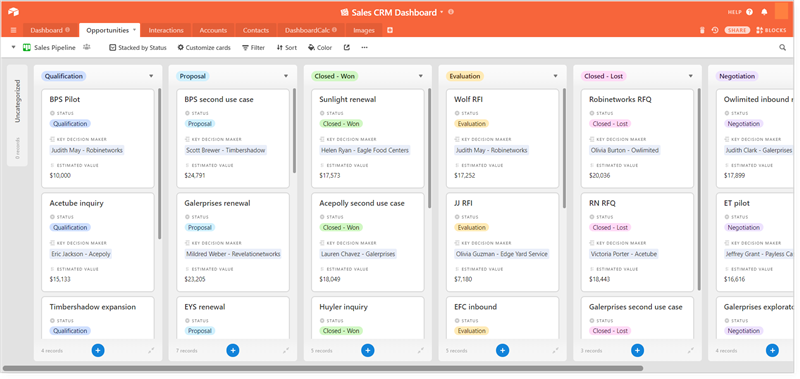Screen dimensions: 800x379
Task: Expand the Uncategorized collapsed stack
Action: point(17,115)
